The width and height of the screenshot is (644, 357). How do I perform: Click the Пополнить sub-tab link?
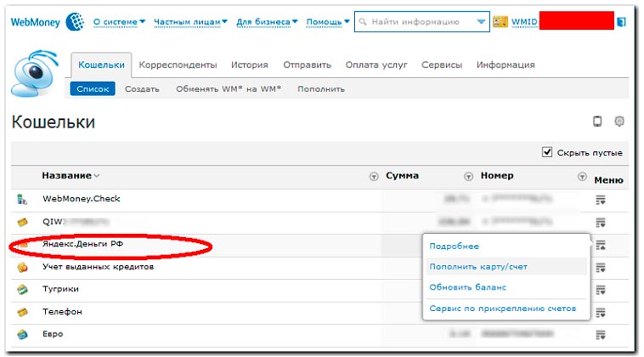pos(321,88)
